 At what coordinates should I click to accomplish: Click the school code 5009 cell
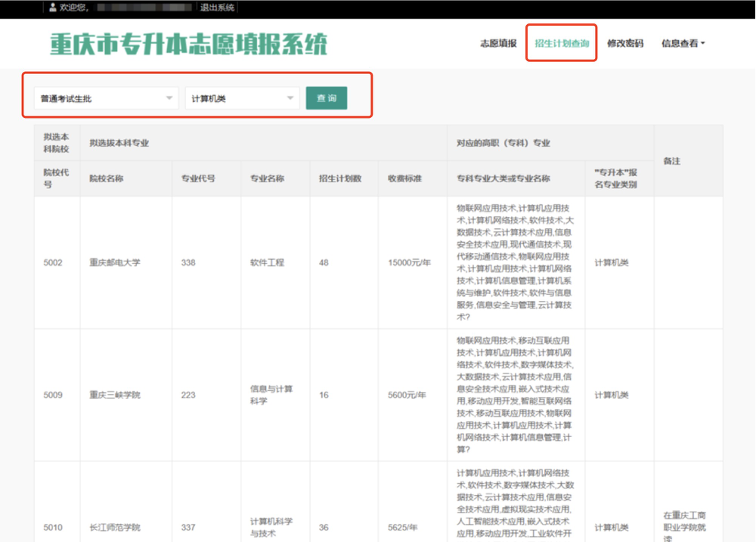pyautogui.click(x=53, y=395)
